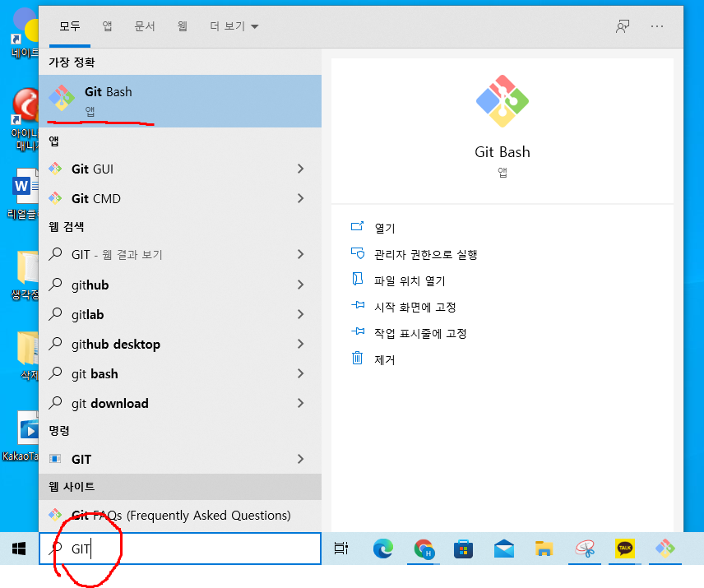Select git download search suggestion
704x588 pixels.
point(180,403)
